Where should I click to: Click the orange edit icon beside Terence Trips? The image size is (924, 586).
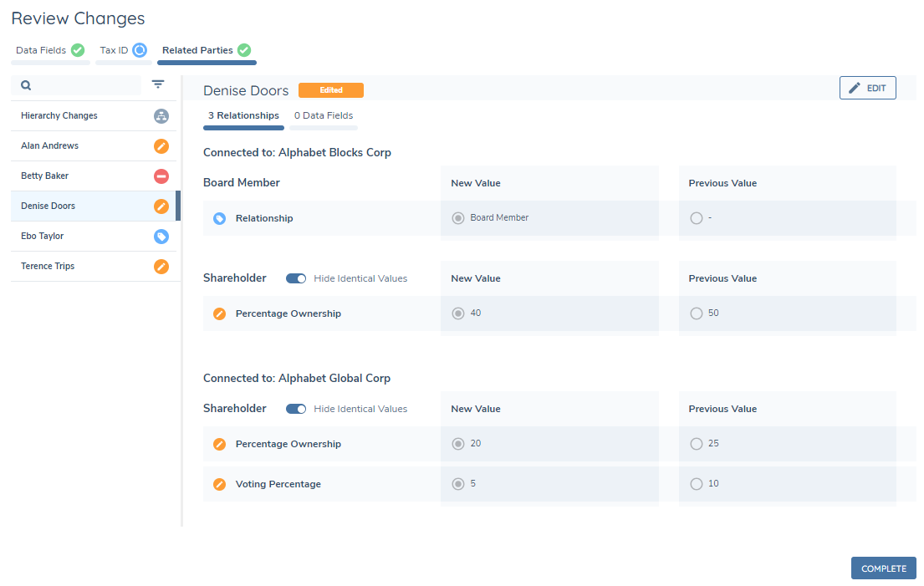click(x=161, y=267)
